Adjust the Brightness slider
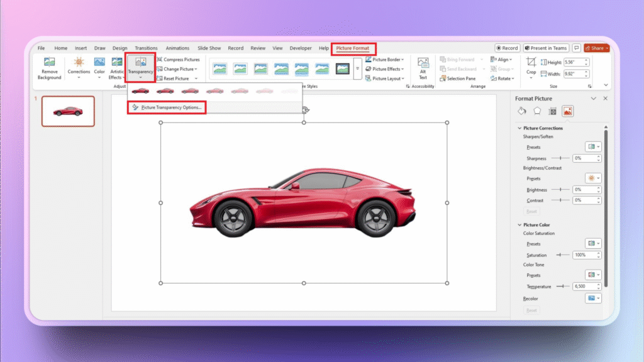Viewport: 644px width, 362px height. coord(560,189)
